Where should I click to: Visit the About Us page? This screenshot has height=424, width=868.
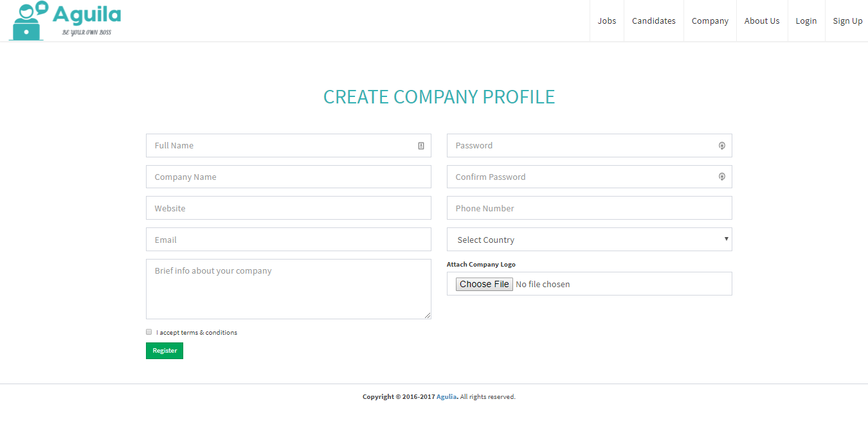pos(762,21)
